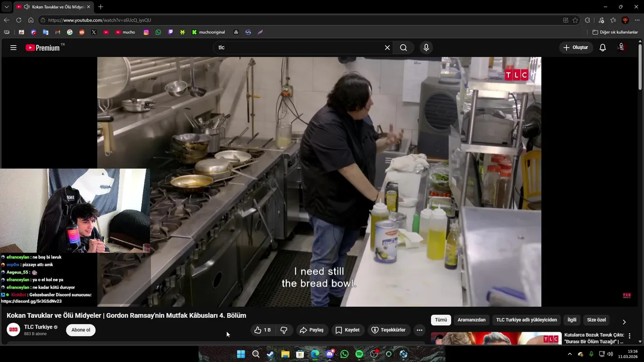Like the video with thumbs up
644x362 pixels.
(x=263, y=330)
